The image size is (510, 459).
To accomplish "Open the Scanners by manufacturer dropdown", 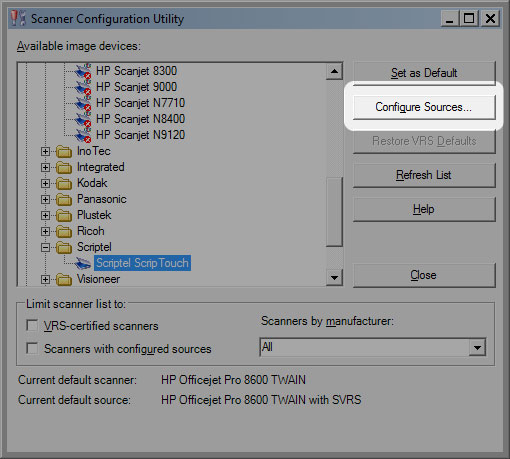I will click(372, 347).
